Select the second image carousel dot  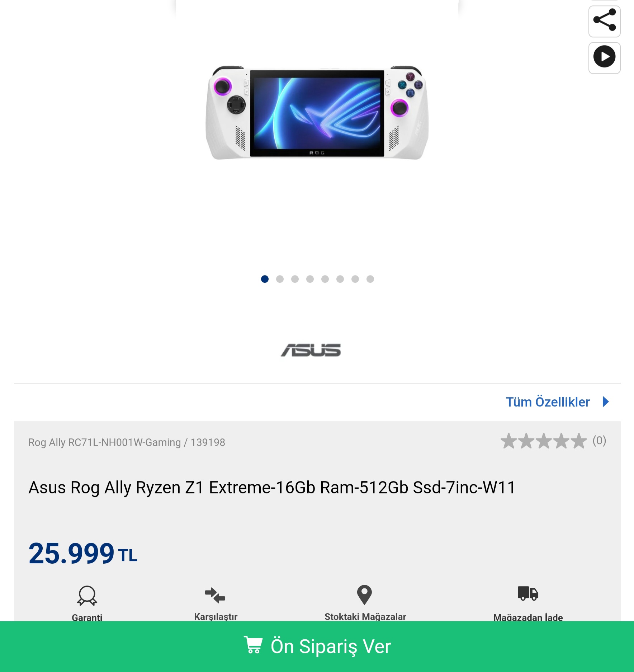pyautogui.click(x=280, y=279)
